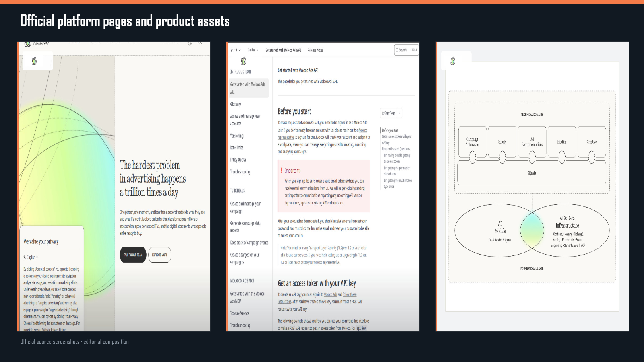Click the magnifier icon in the docs search box
Viewport: 644px width, 362px height.
coord(397,50)
